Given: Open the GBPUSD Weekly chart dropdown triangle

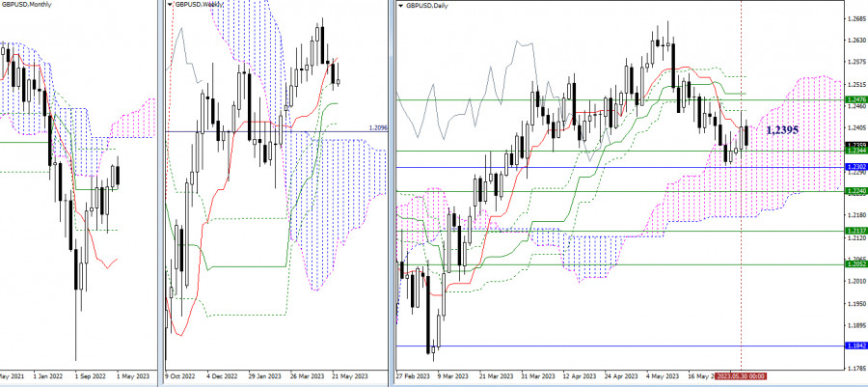Looking at the screenshot, I should click(170, 5).
